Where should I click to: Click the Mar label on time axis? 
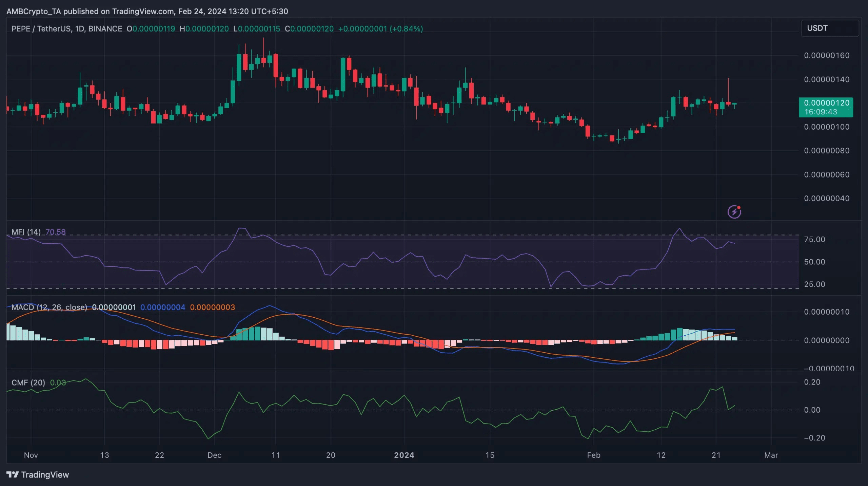[x=771, y=455]
